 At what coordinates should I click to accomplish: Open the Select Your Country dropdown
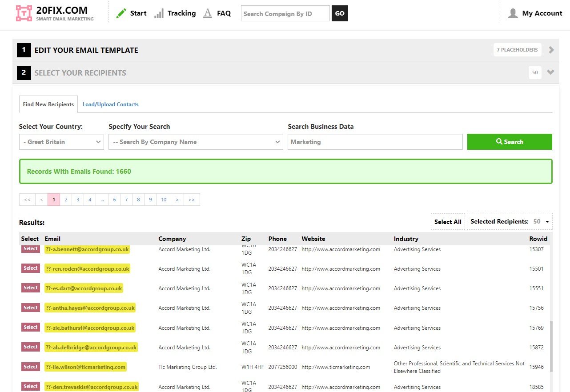click(x=62, y=142)
